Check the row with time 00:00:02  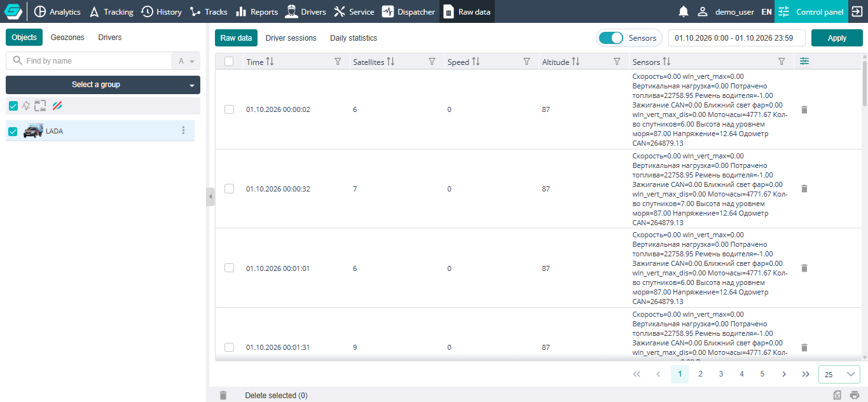230,109
